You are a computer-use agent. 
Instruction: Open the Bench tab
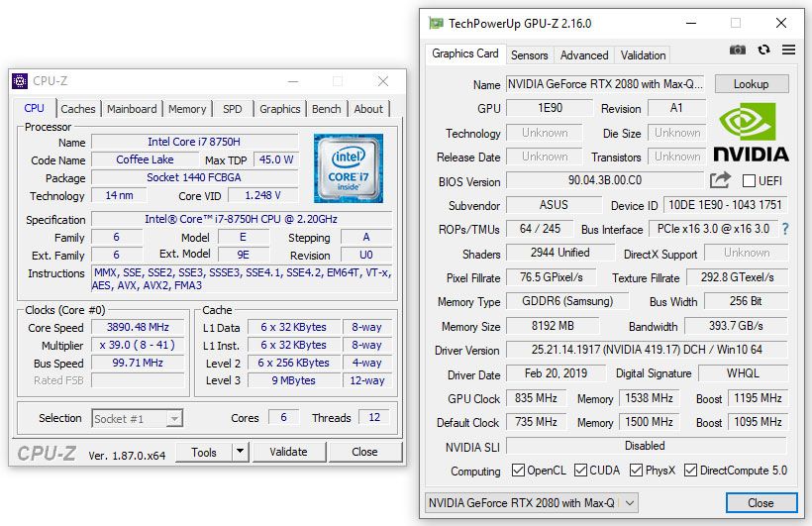(326, 109)
